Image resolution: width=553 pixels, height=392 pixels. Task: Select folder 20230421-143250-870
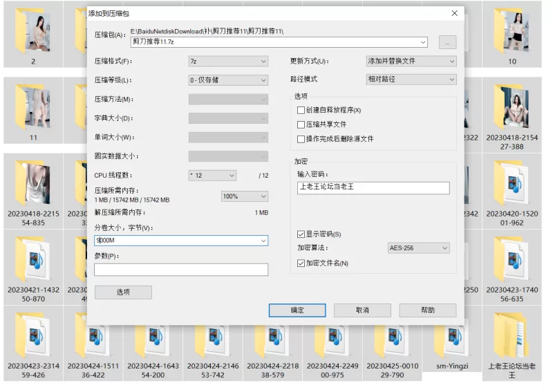pyautogui.click(x=33, y=268)
